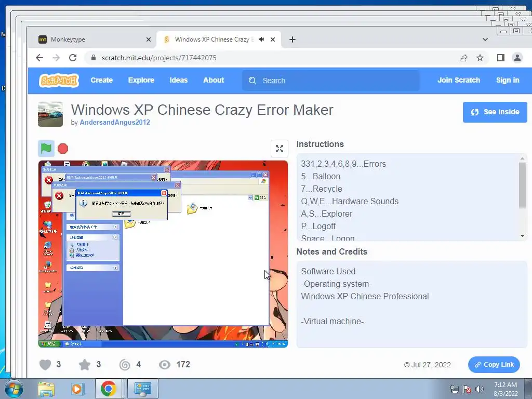Click the site lock icon

coord(94,58)
